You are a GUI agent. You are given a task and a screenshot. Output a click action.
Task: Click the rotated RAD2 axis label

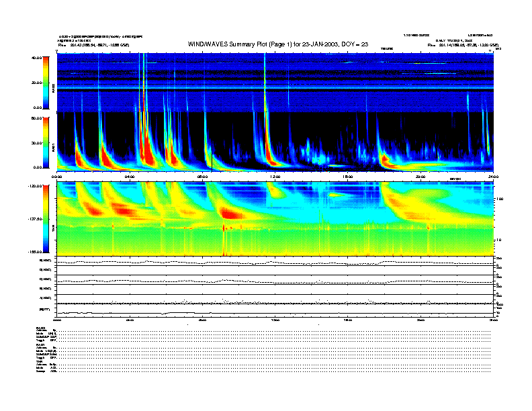click(53, 88)
